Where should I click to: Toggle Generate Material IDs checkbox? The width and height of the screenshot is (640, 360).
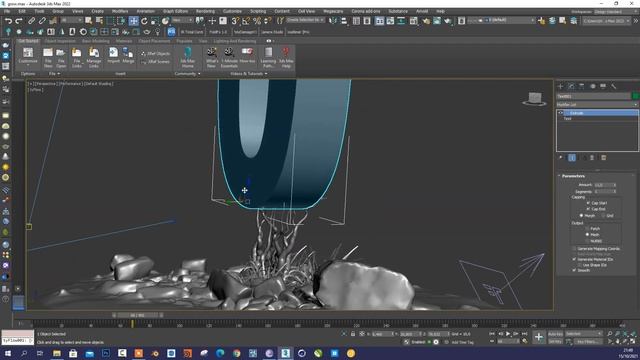click(574, 259)
